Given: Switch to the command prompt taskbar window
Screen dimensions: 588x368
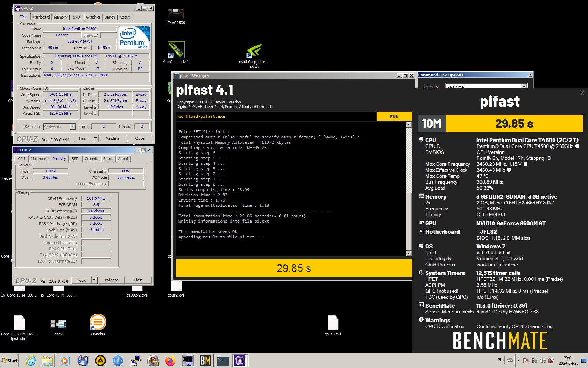Looking at the screenshot, I should (x=223, y=360).
